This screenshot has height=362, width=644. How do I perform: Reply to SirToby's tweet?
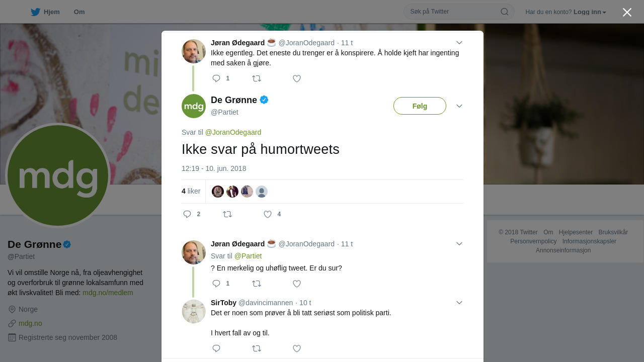(x=216, y=348)
